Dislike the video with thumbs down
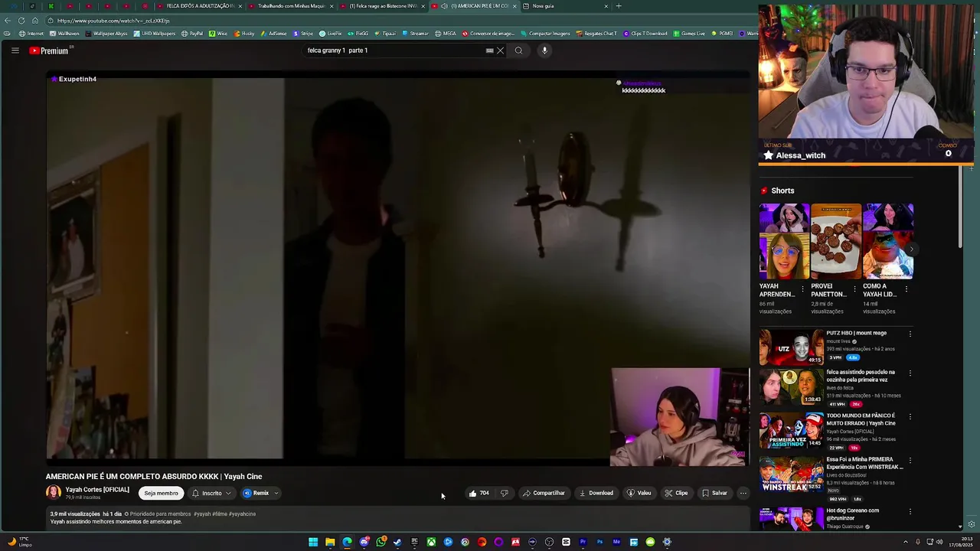Screen dimensions: 980x551 (x=504, y=493)
